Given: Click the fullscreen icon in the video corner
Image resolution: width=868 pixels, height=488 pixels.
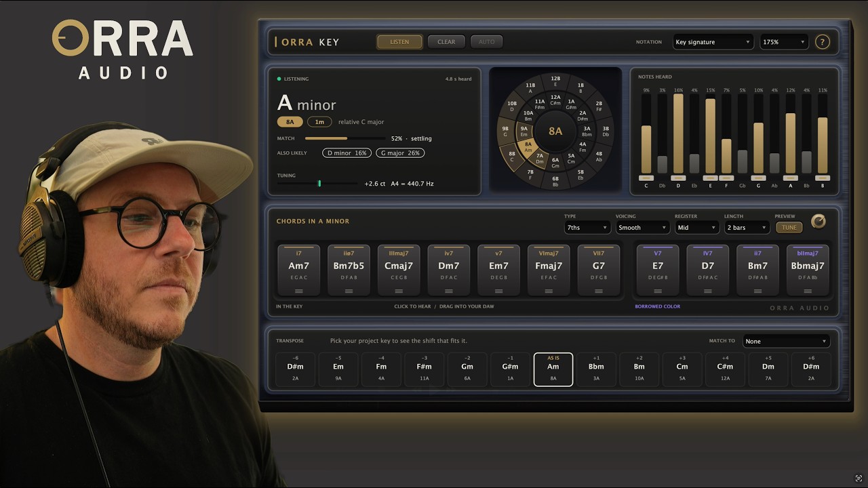Looking at the screenshot, I should click(859, 478).
